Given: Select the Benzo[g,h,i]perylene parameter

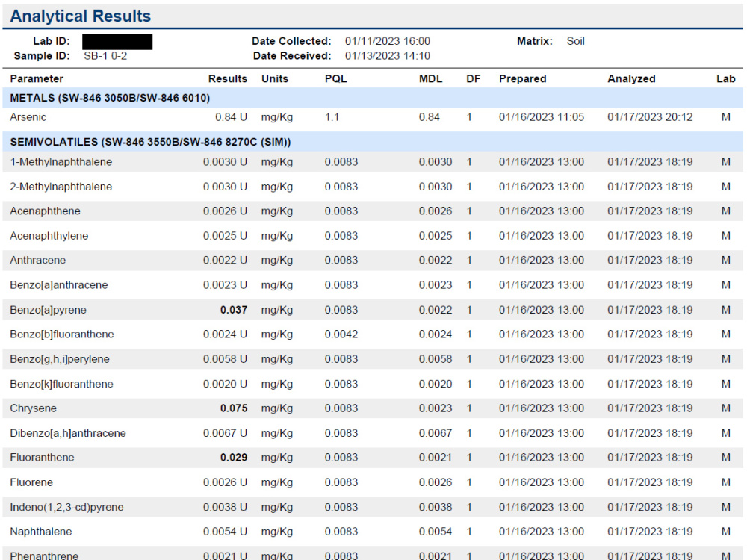Looking at the screenshot, I should (x=60, y=359).
